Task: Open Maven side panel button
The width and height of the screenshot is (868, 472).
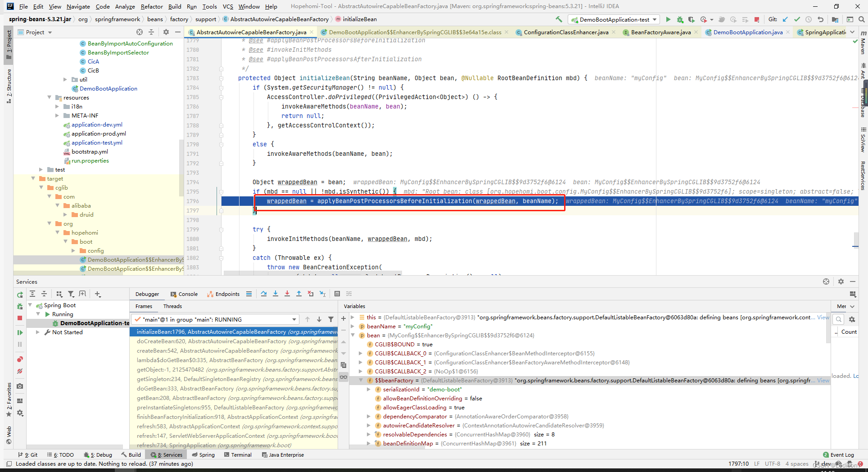Action: click(863, 43)
